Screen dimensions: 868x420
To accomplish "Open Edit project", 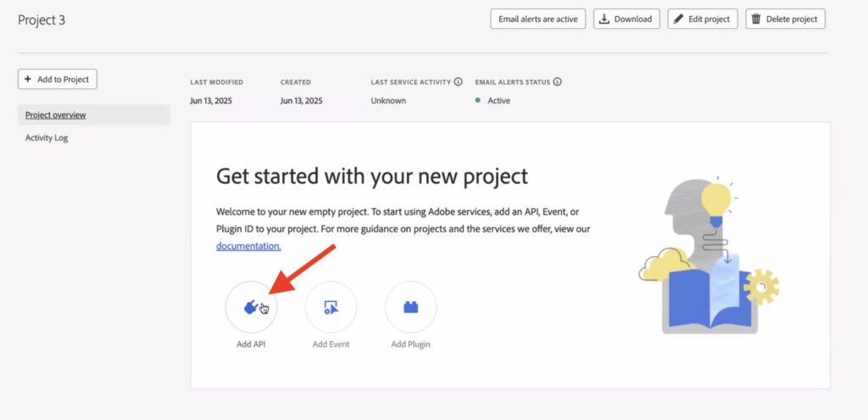I will click(703, 19).
